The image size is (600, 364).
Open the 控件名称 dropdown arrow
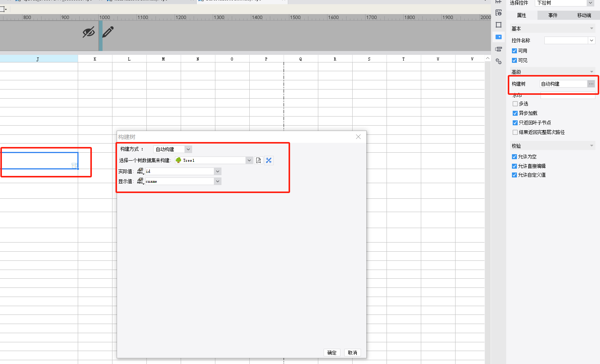(592, 40)
